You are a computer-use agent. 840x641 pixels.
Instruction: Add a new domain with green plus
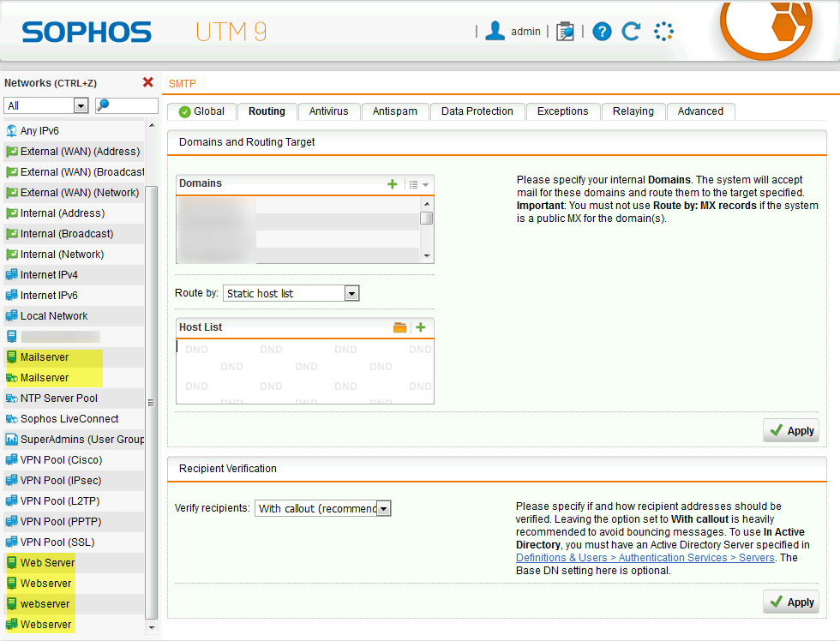point(393,184)
